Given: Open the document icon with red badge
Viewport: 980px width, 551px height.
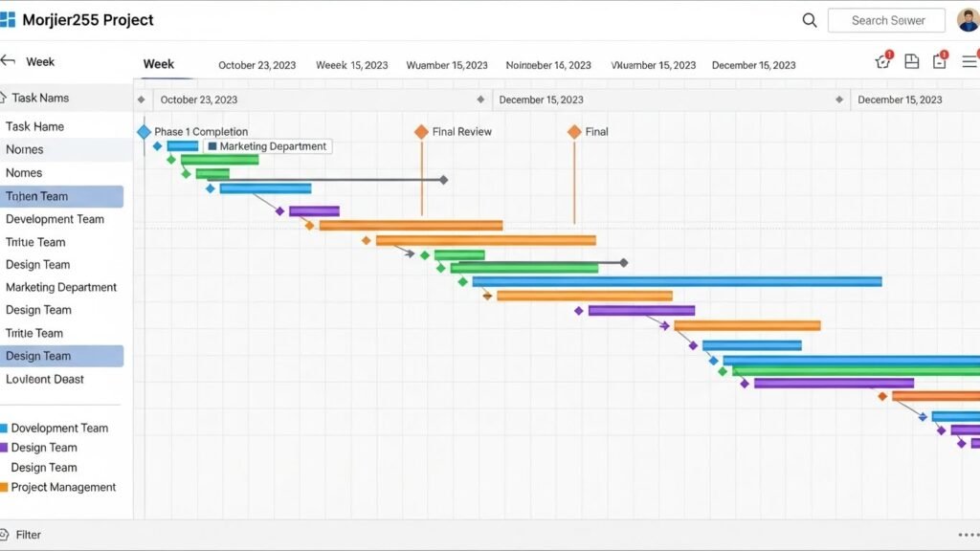Looking at the screenshot, I should pos(940,60).
